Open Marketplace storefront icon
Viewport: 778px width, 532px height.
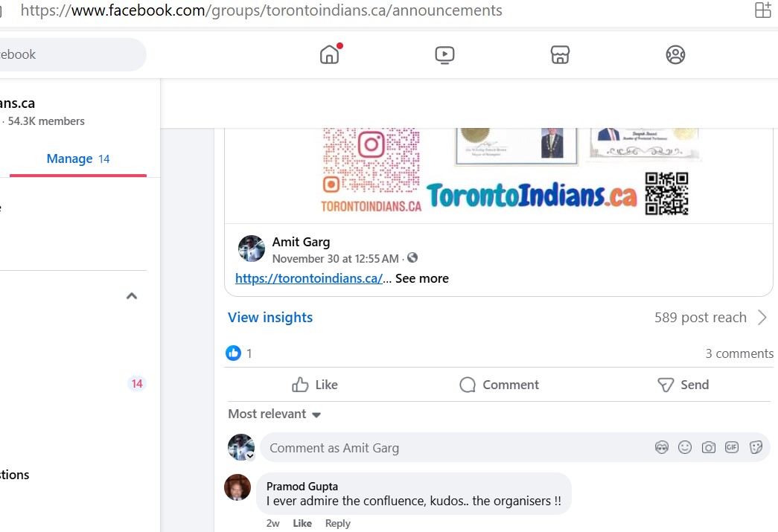point(560,54)
